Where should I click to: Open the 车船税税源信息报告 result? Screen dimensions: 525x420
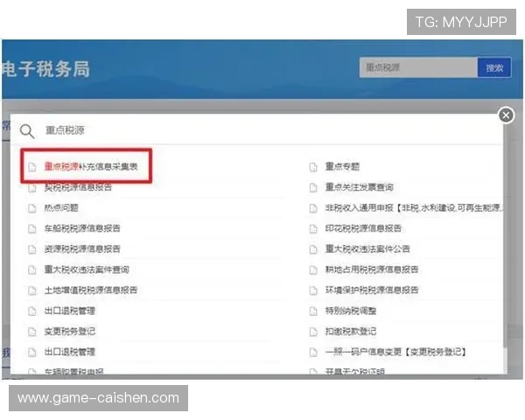pyautogui.click(x=82, y=228)
